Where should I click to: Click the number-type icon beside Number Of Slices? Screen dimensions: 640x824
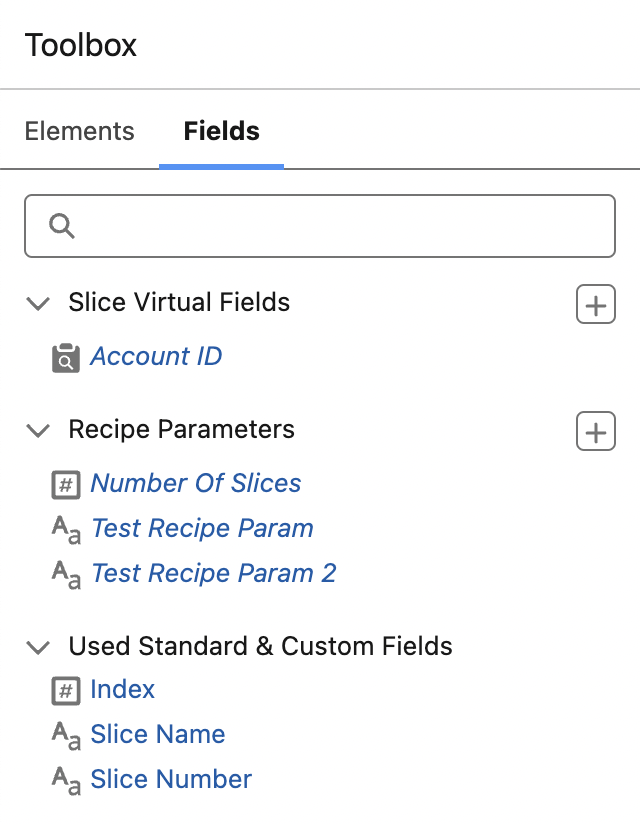pos(66,484)
